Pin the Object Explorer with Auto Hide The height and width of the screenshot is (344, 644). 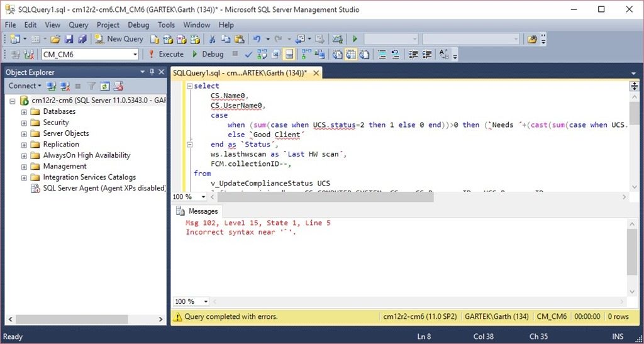click(152, 72)
